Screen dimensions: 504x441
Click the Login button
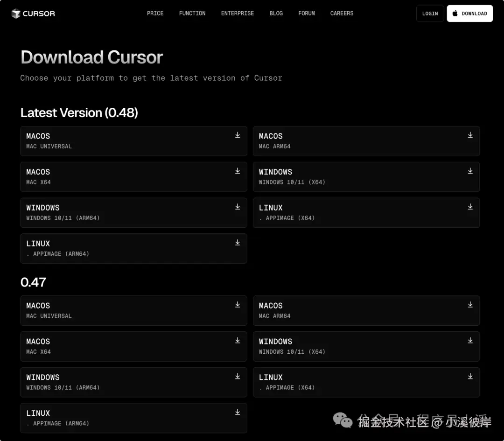coord(430,14)
